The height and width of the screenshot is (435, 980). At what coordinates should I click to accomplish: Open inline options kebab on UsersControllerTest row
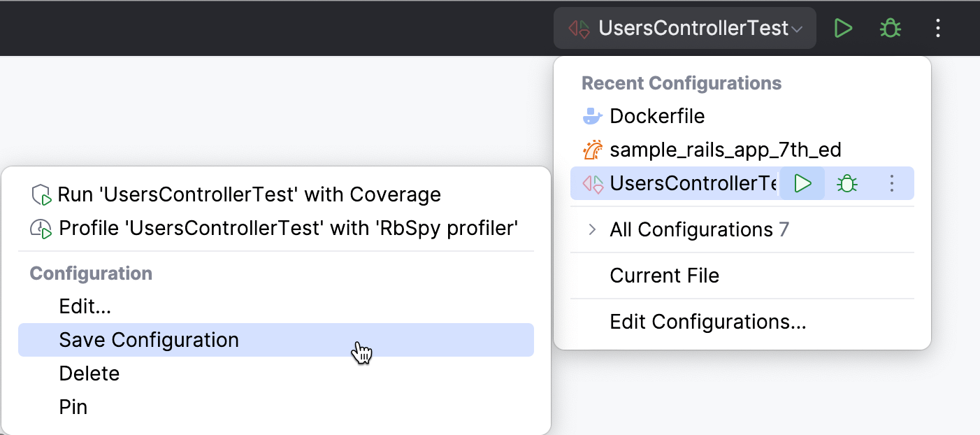[891, 183]
